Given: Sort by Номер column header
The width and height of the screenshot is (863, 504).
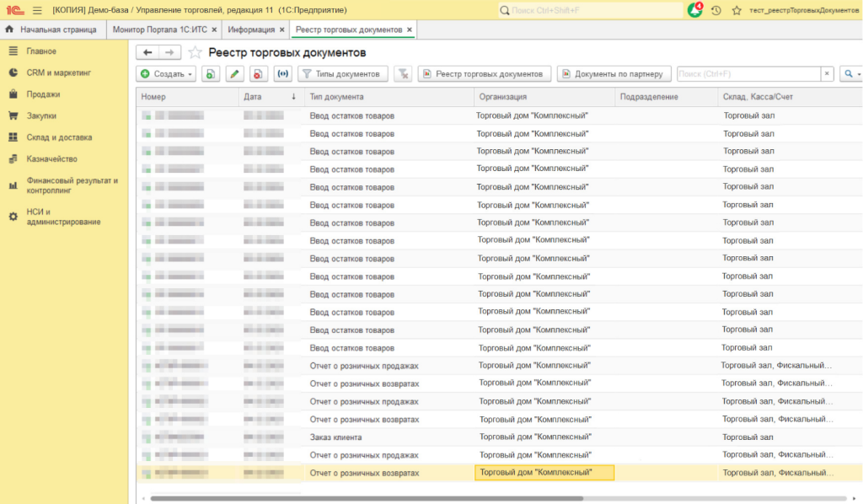Looking at the screenshot, I should 187,97.
